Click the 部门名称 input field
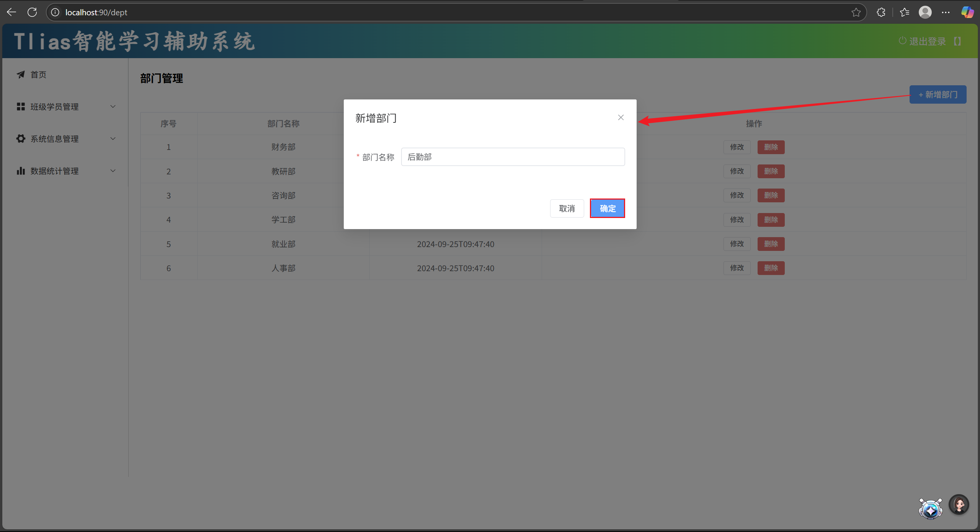This screenshot has width=980, height=532. click(x=513, y=157)
